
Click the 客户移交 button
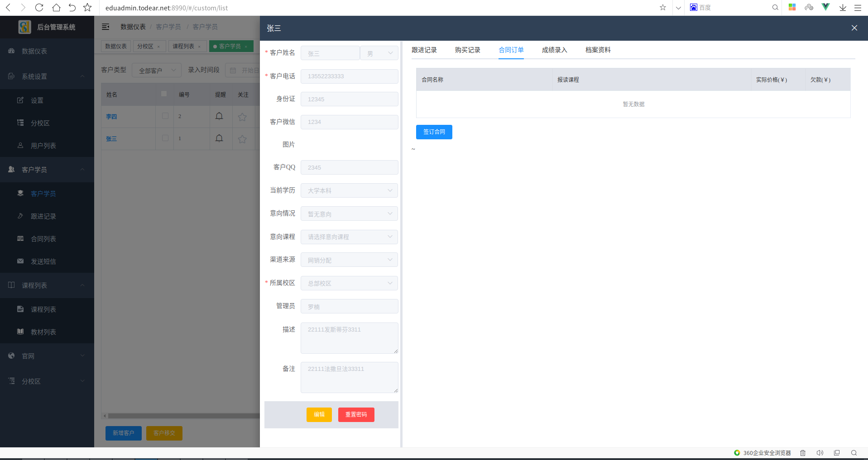[x=164, y=433]
